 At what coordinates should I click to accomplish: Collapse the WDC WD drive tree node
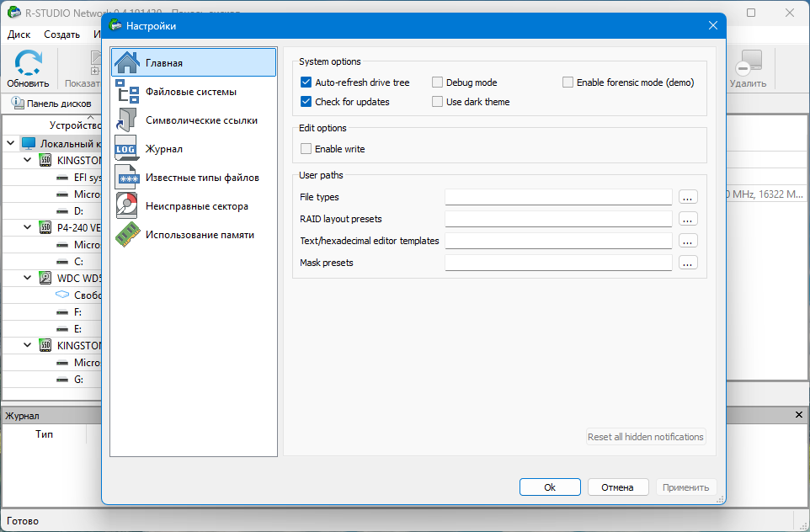[28, 278]
